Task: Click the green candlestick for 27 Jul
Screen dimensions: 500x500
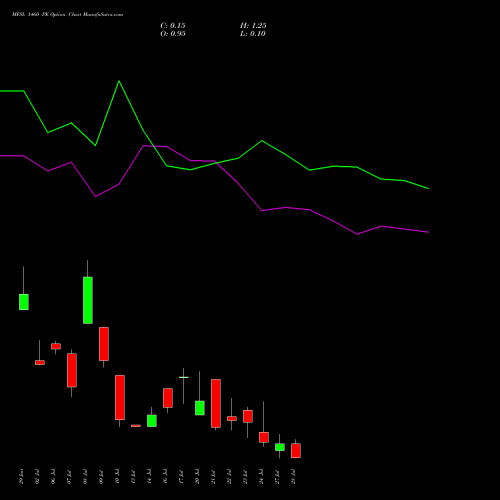Action: 280,447
